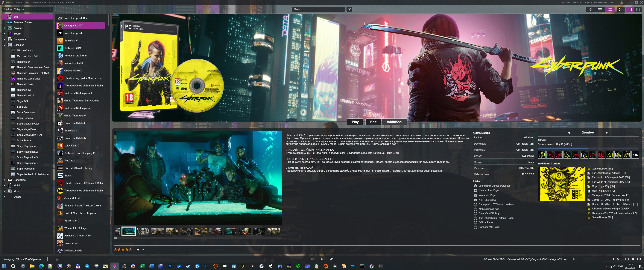Viewport: 644px width, 270px height.
Task: Click the Windows Start button
Action: tap(4, 266)
